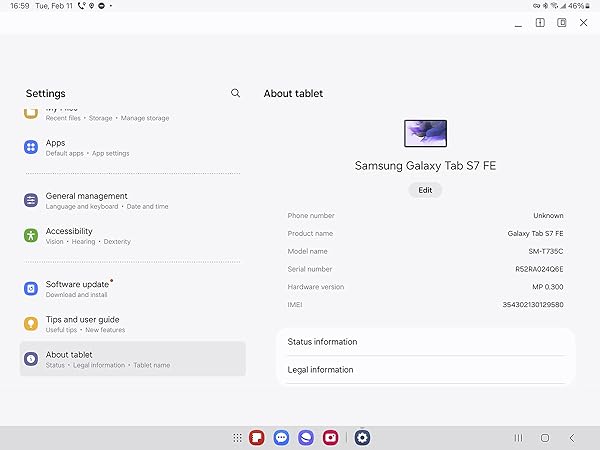Tap the Apps settings icon
The height and width of the screenshot is (450, 600).
(31, 147)
